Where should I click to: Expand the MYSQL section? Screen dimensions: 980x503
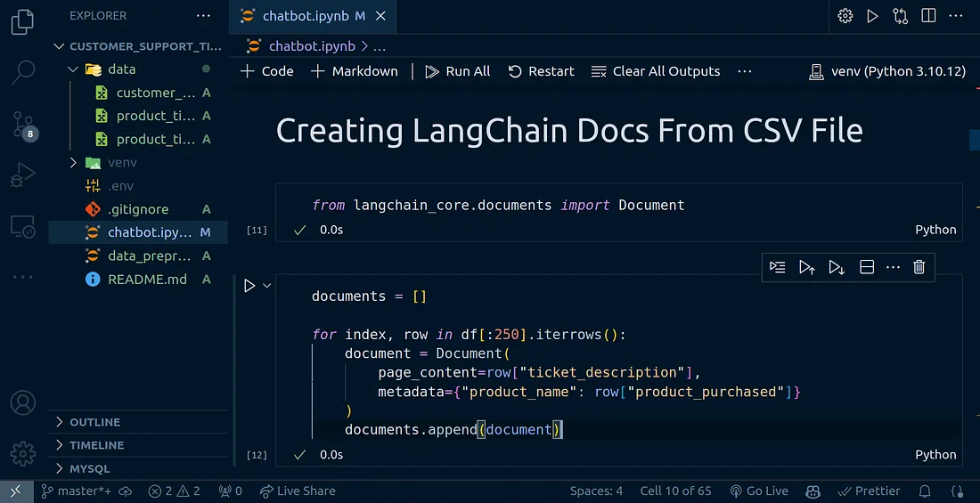138,468
